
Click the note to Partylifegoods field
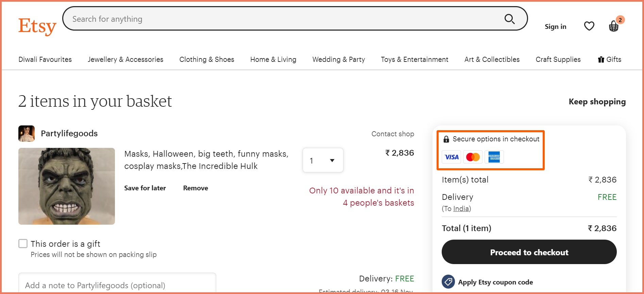click(x=117, y=283)
